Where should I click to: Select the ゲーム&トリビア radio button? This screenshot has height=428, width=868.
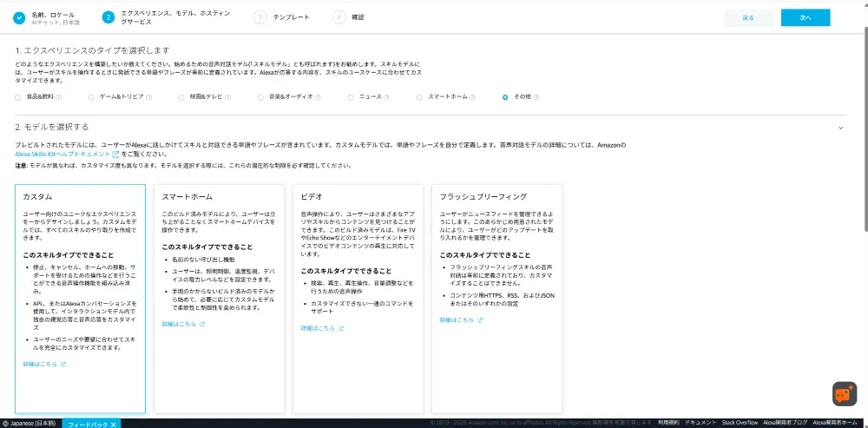pos(91,97)
